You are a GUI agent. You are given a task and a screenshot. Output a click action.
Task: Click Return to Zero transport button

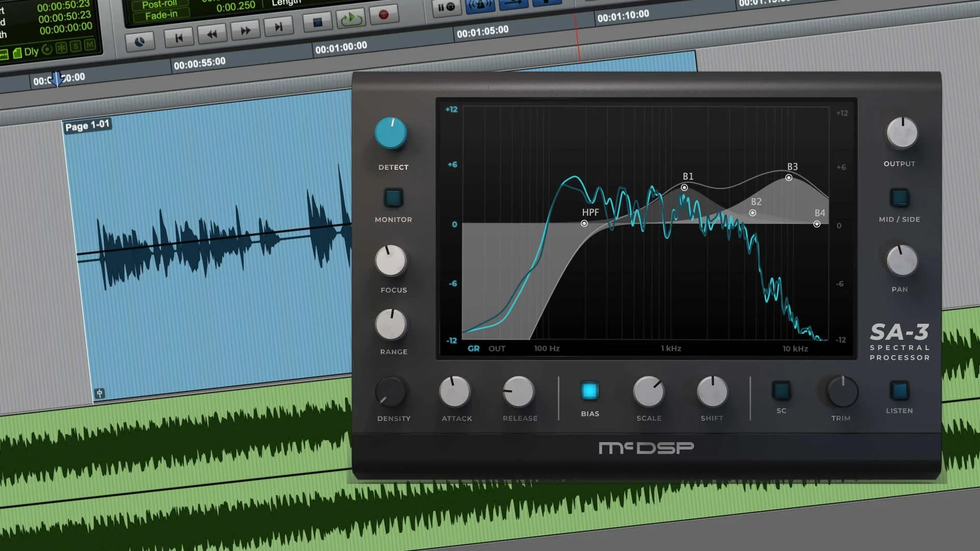tap(179, 38)
